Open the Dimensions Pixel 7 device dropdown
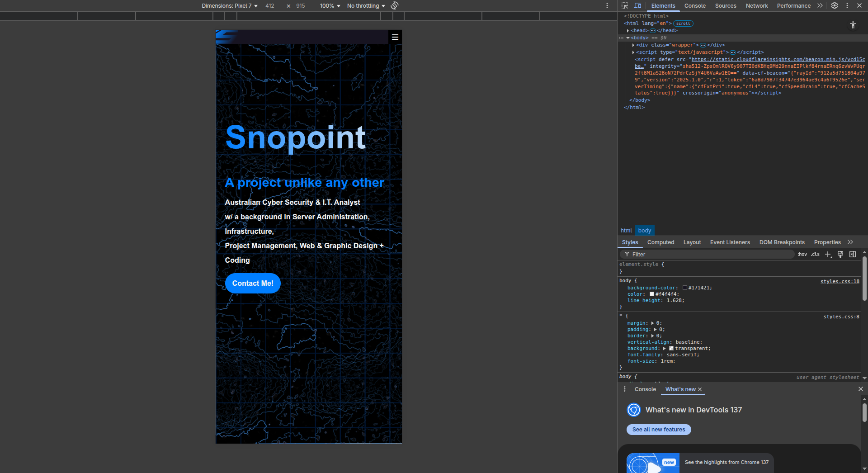868x473 pixels. tap(230, 6)
